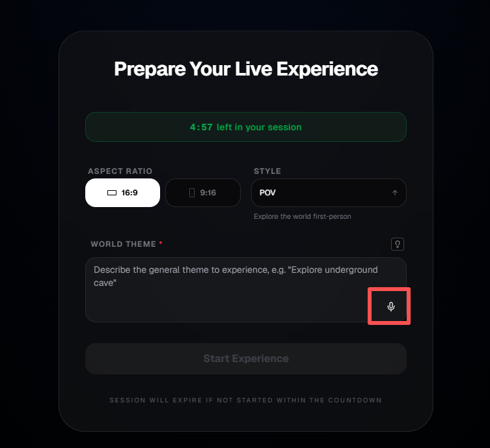Click the Start Experience button
The width and height of the screenshot is (490, 448).
(246, 359)
